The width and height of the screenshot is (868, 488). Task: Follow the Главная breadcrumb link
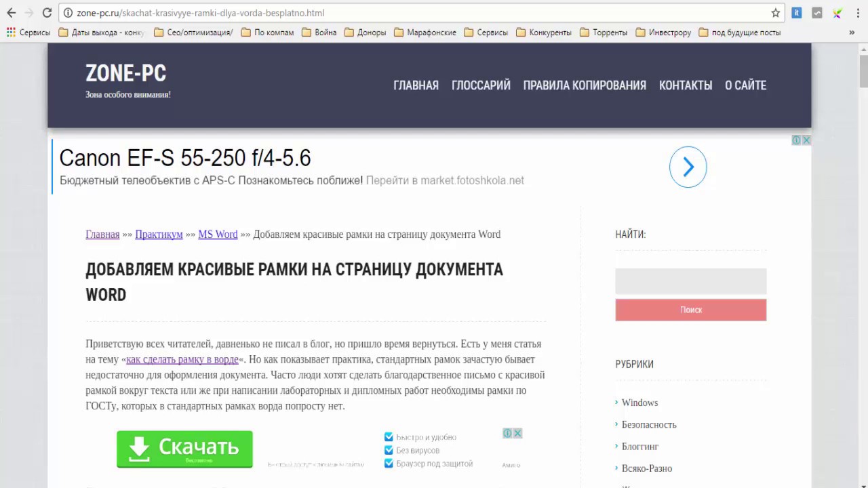[x=102, y=235]
